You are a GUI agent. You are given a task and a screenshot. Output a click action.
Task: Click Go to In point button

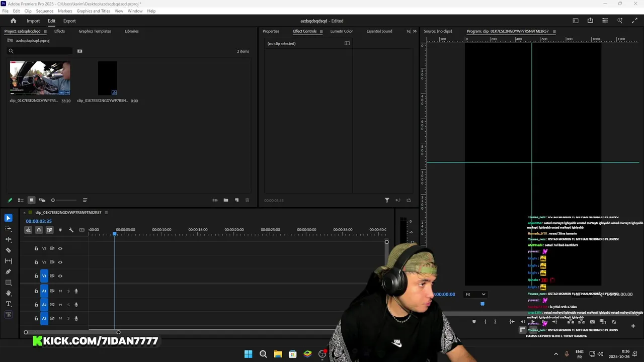pyautogui.click(x=512, y=322)
